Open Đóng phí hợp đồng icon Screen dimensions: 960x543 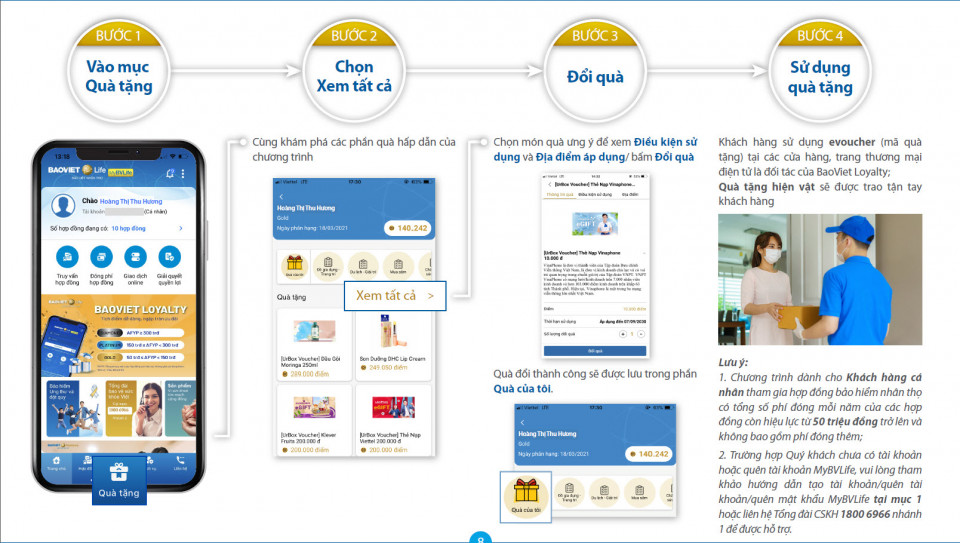coord(101,257)
